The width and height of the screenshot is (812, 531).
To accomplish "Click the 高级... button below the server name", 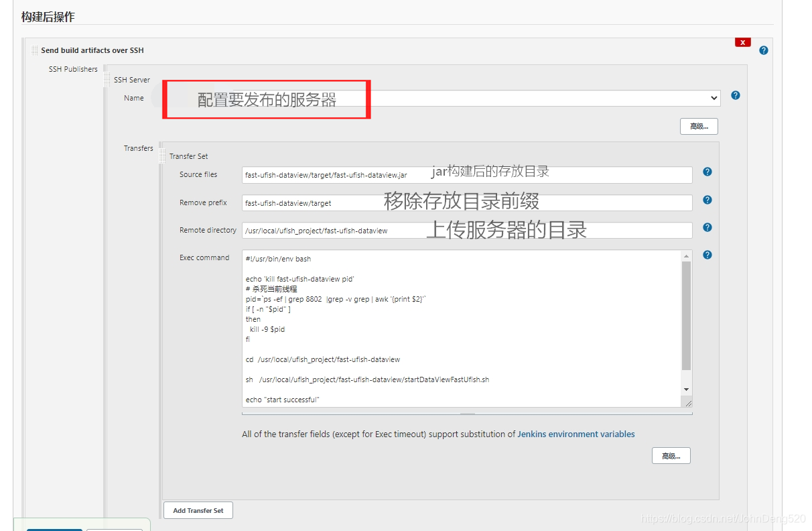I will 699,126.
